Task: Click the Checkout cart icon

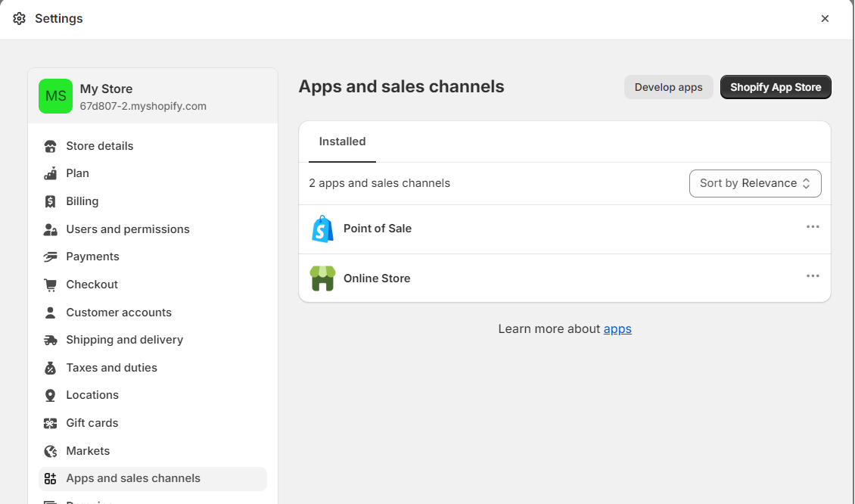Action: click(50, 285)
